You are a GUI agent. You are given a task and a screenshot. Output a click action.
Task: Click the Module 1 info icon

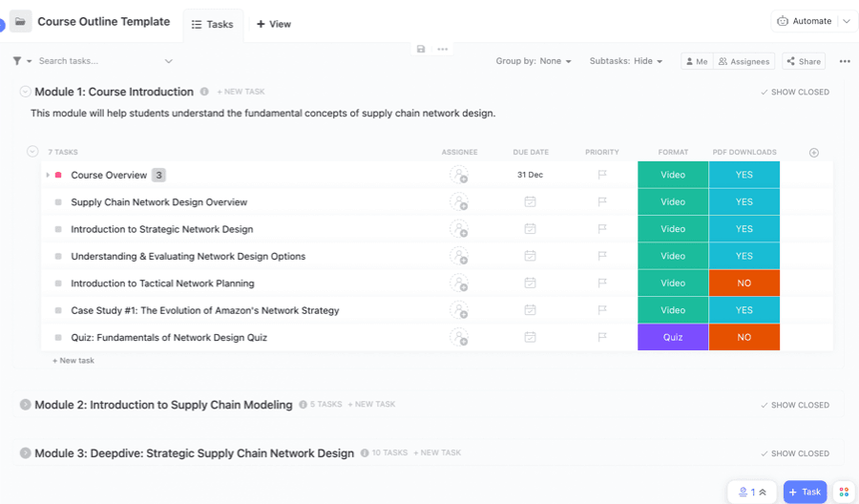tap(204, 93)
